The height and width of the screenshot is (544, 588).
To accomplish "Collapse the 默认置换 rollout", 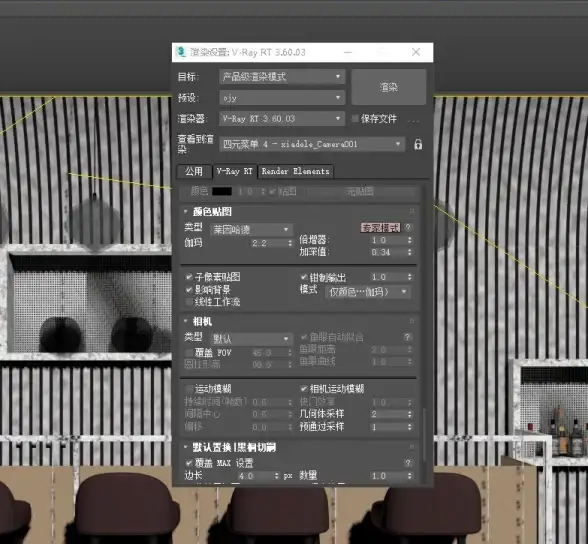I will click(x=186, y=447).
